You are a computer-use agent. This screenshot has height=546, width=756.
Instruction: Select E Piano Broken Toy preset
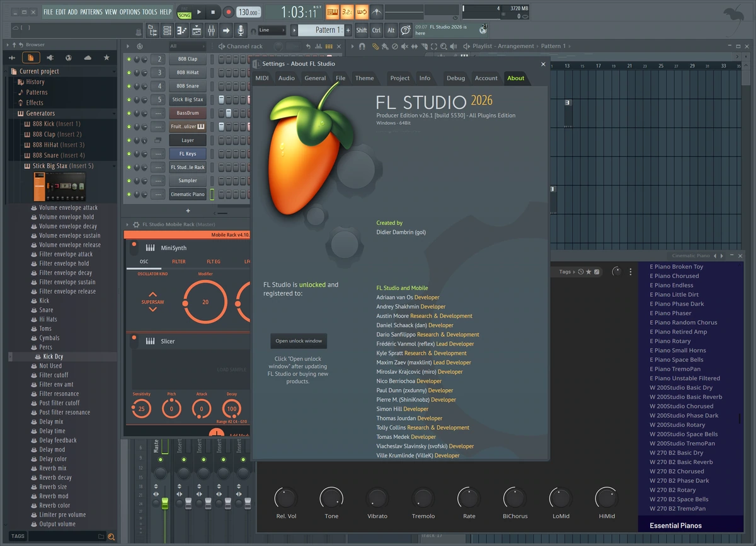tap(677, 267)
